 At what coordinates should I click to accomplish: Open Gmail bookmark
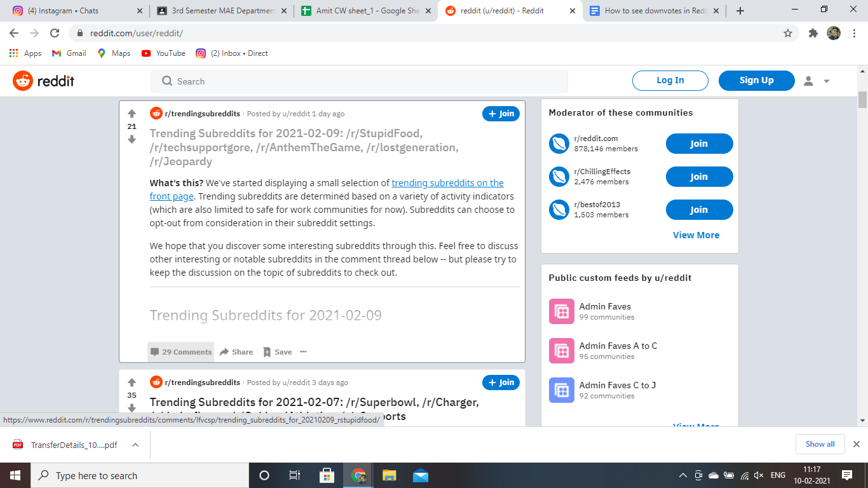click(69, 53)
